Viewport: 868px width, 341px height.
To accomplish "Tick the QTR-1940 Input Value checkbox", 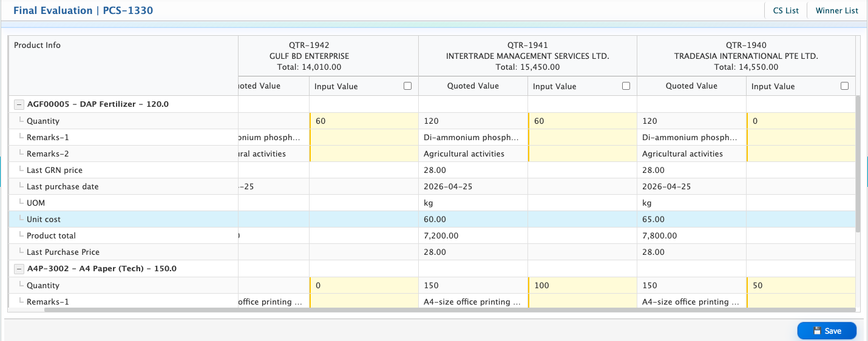I will point(845,86).
